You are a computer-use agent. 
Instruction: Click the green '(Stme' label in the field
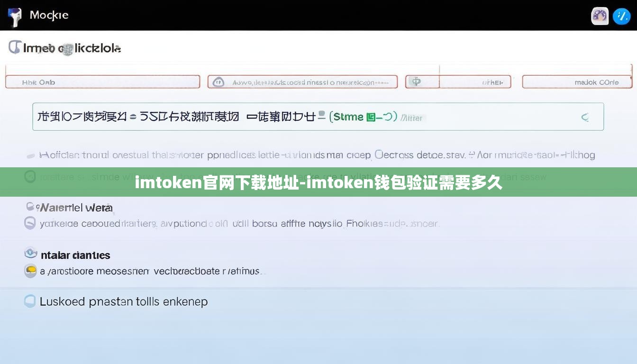coord(346,117)
